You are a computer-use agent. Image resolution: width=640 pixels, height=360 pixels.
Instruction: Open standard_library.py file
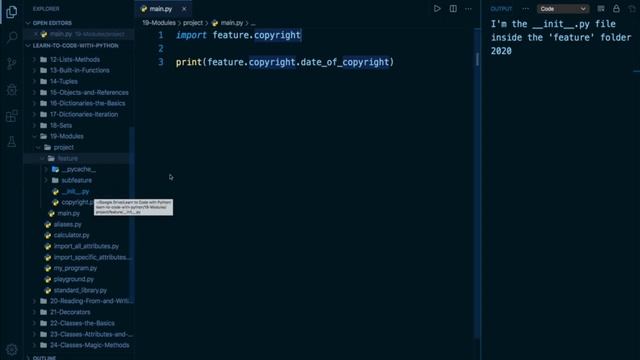pyautogui.click(x=80, y=290)
